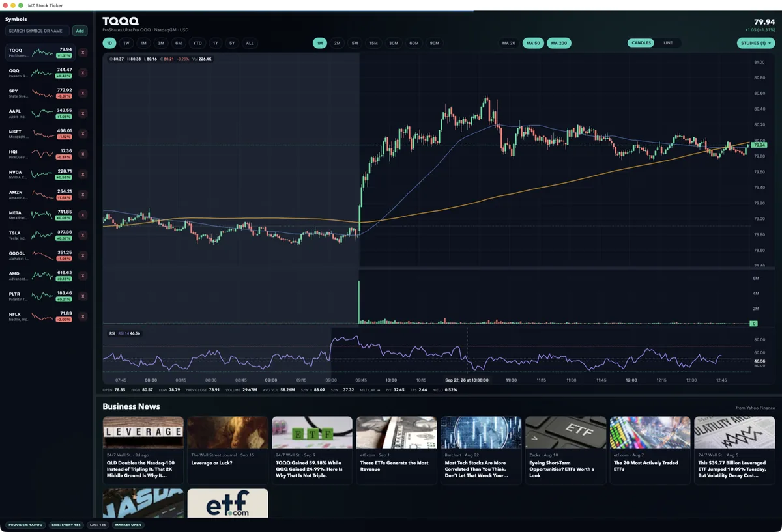Viewport: 782px width, 532px height.
Task: Choose the 1M date range
Action: pos(143,43)
